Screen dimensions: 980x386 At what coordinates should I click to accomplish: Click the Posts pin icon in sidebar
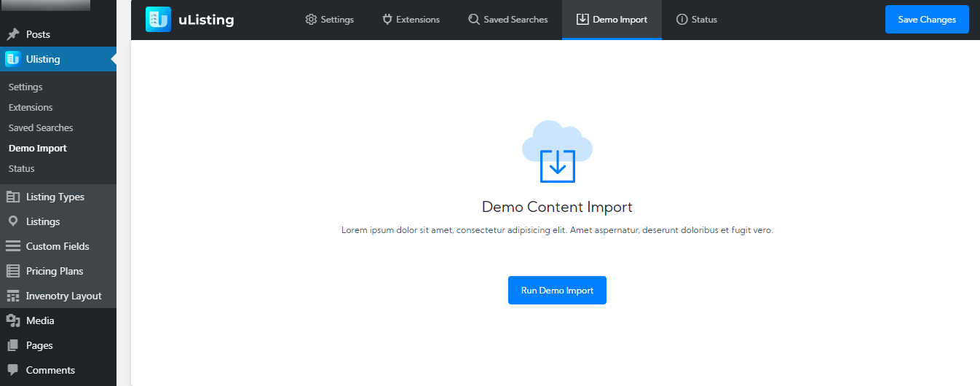point(13,34)
